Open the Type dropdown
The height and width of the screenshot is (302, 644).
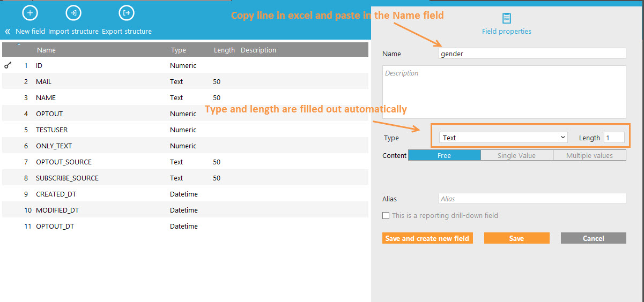(503, 138)
